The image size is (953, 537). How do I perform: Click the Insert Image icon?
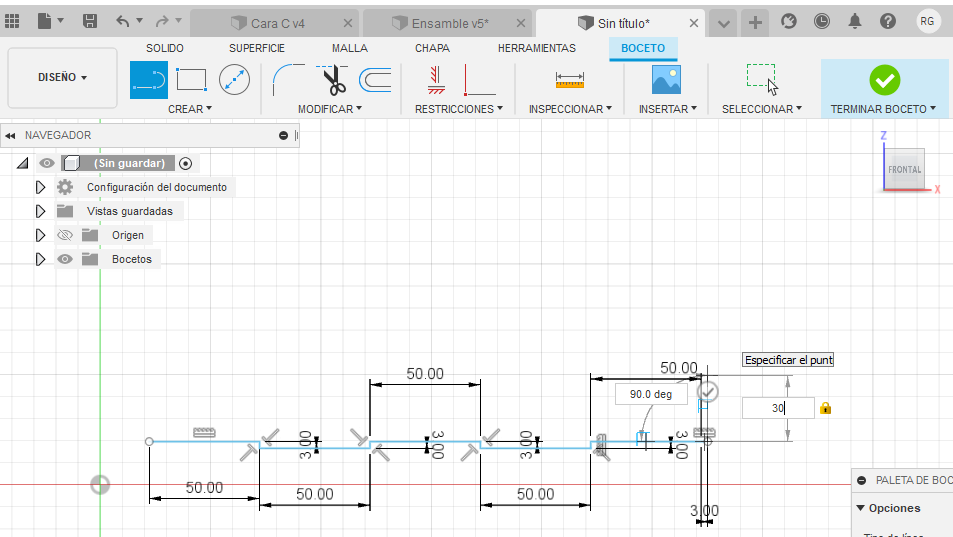click(x=666, y=80)
